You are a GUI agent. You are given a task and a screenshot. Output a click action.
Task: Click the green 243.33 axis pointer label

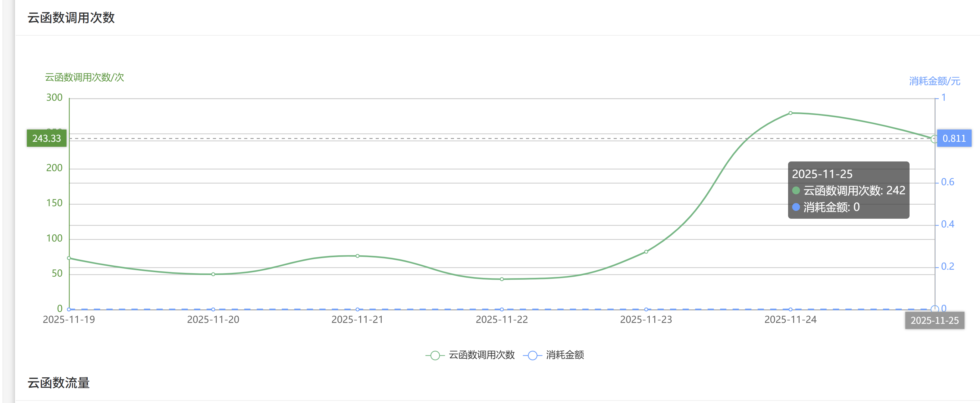tap(46, 138)
